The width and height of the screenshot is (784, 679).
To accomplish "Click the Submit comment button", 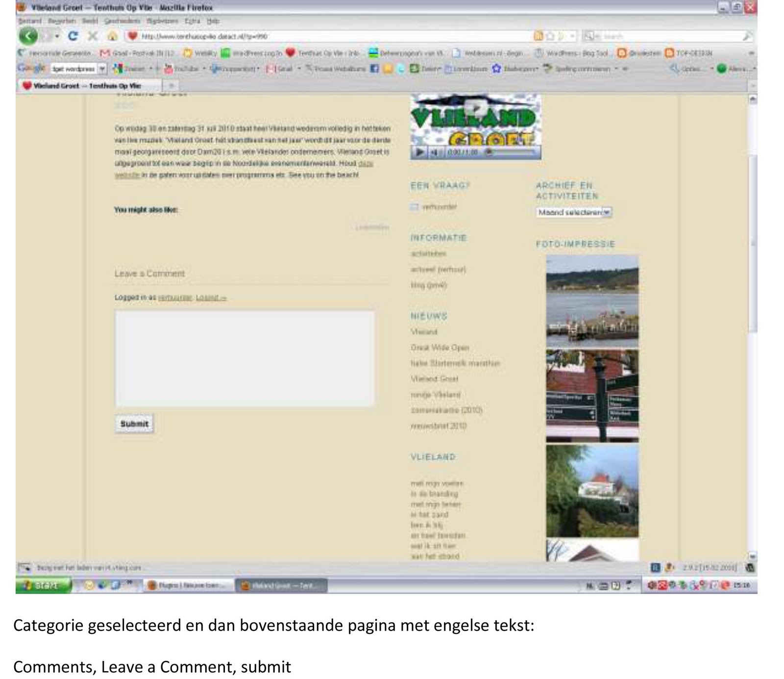I will click(x=134, y=424).
